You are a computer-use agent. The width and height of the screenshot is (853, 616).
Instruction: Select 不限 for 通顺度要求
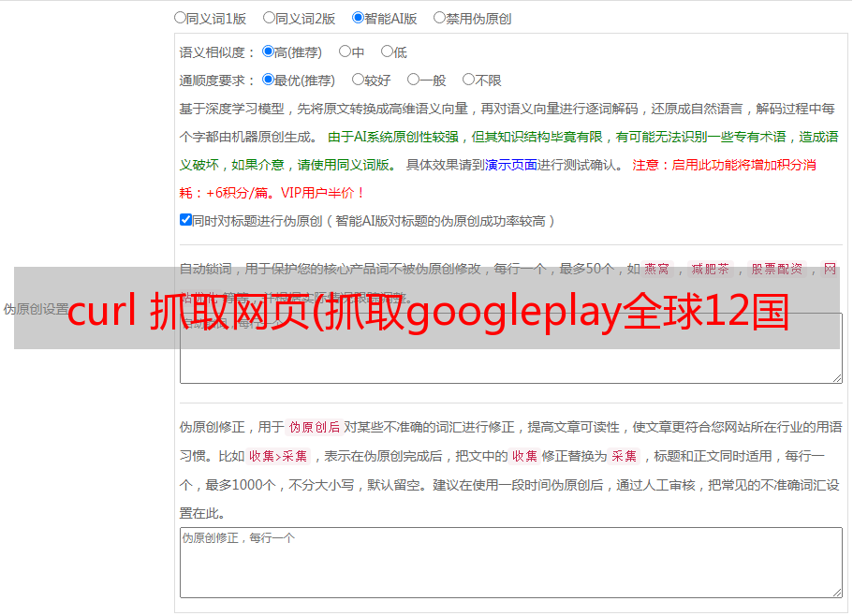(468, 81)
